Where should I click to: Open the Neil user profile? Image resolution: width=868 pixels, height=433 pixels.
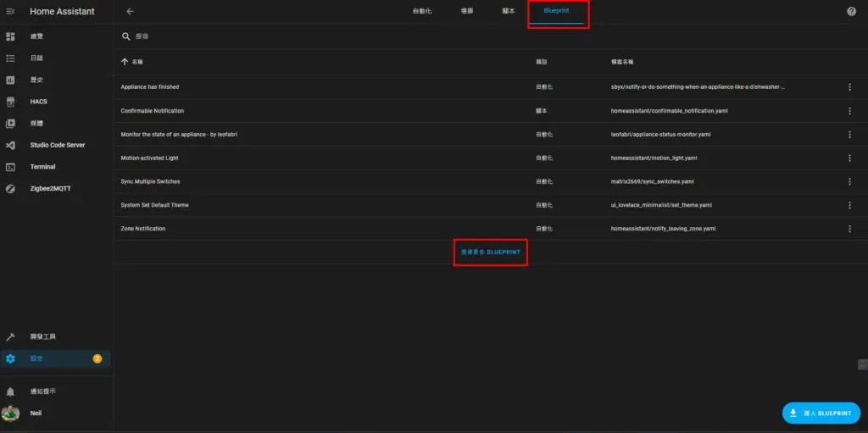(x=36, y=414)
